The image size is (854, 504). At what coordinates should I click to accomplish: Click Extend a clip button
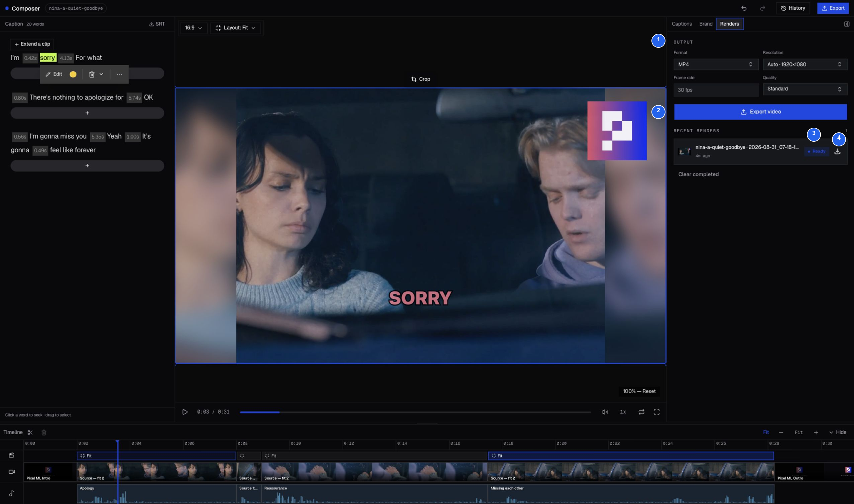(32, 44)
